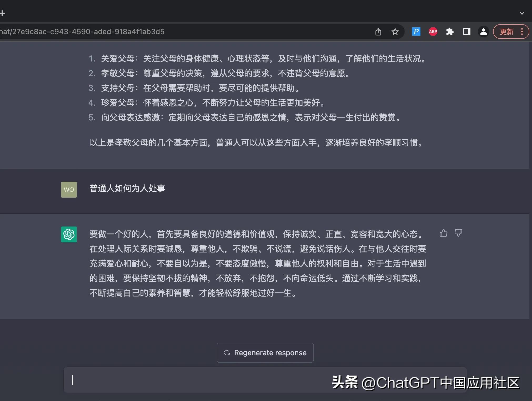532x401 pixels.
Task: Click the Chrome profile avatar icon
Action: coord(483,32)
